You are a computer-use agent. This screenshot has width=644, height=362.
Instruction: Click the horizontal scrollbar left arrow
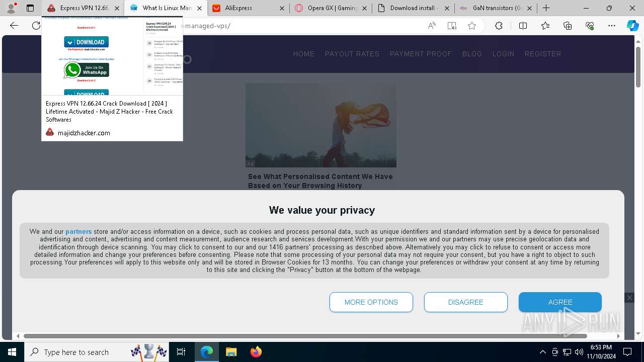[18, 336]
